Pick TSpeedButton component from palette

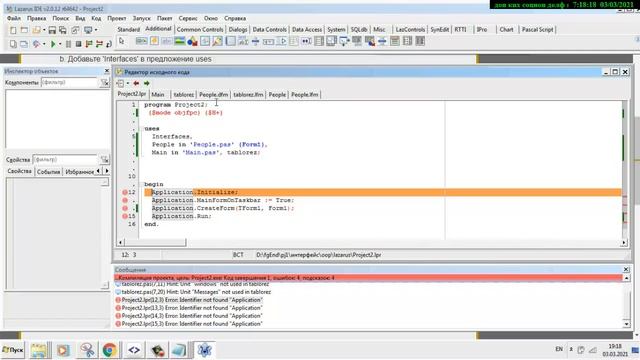pyautogui.click(x=154, y=41)
